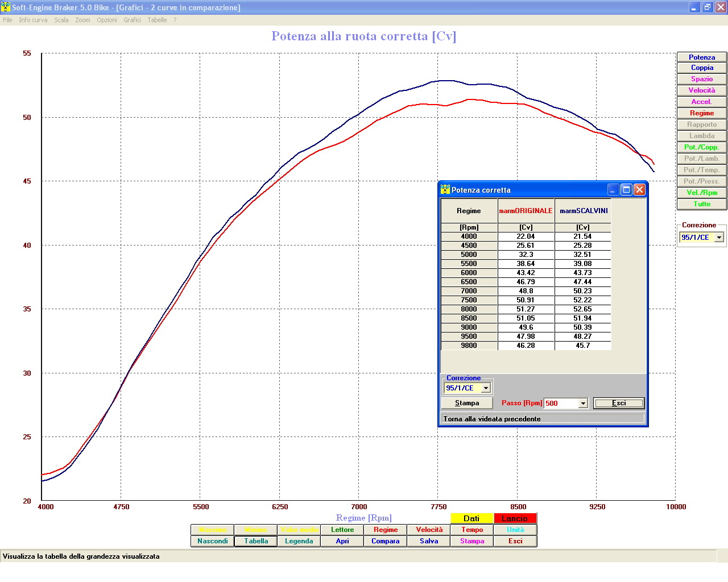Screen dimensions: 728x582
Task: Click the Massimo button
Action: [213, 530]
